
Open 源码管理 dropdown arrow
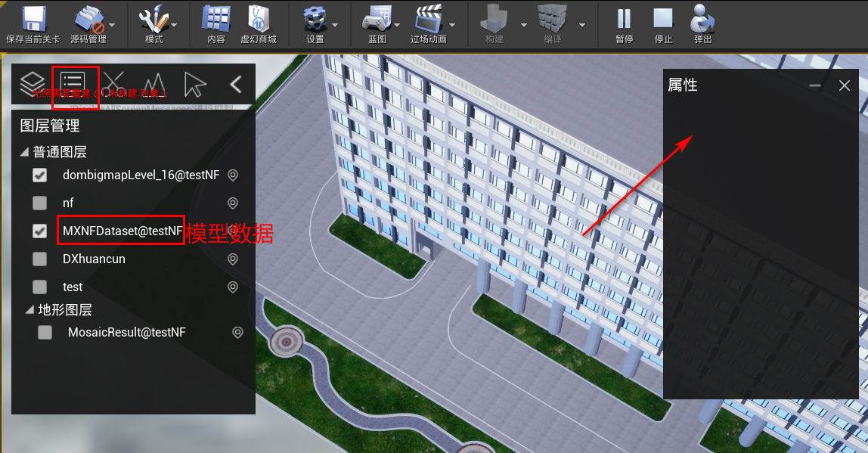click(x=113, y=25)
